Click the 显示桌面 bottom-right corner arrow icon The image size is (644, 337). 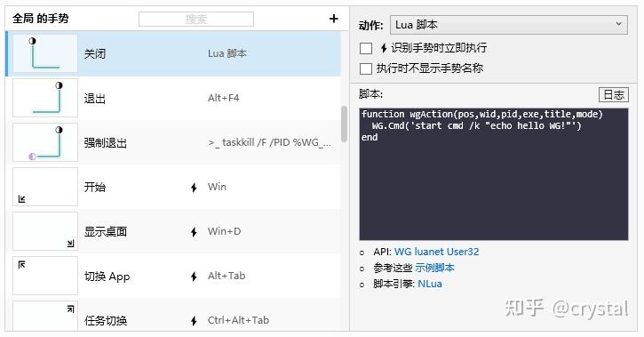point(71,244)
